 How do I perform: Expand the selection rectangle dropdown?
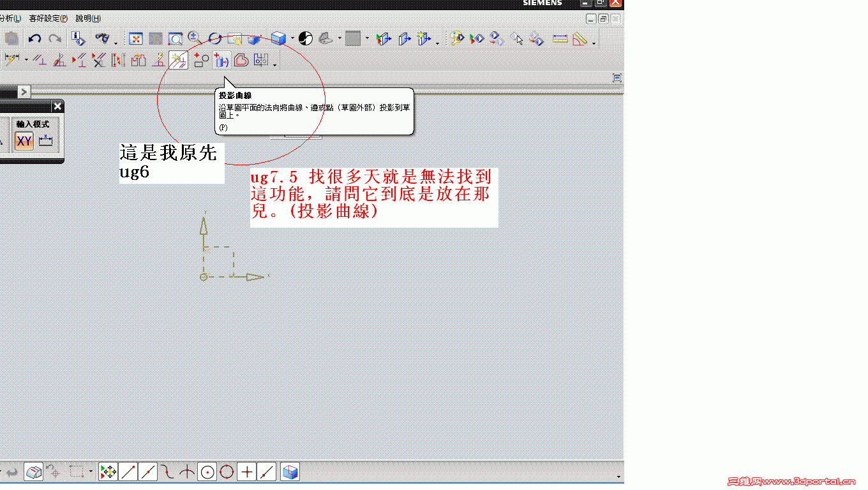(x=91, y=471)
